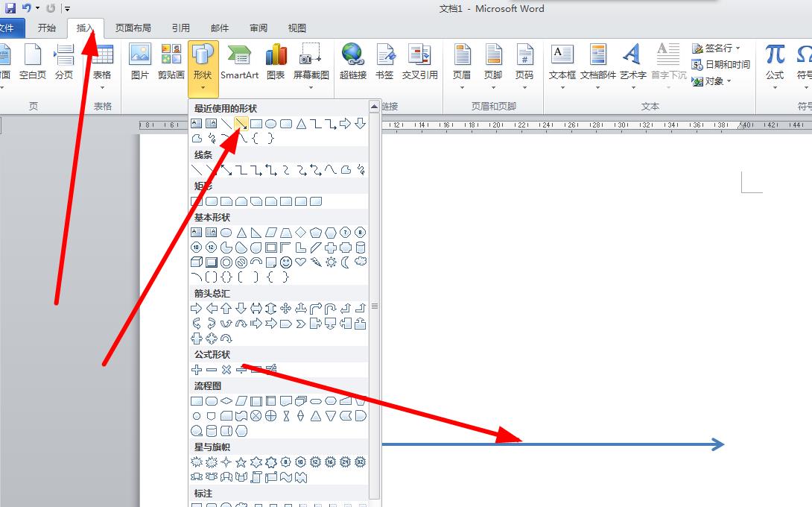Click Cross-reference (交叉引用)
This screenshot has width=812, height=507.
tap(420, 62)
